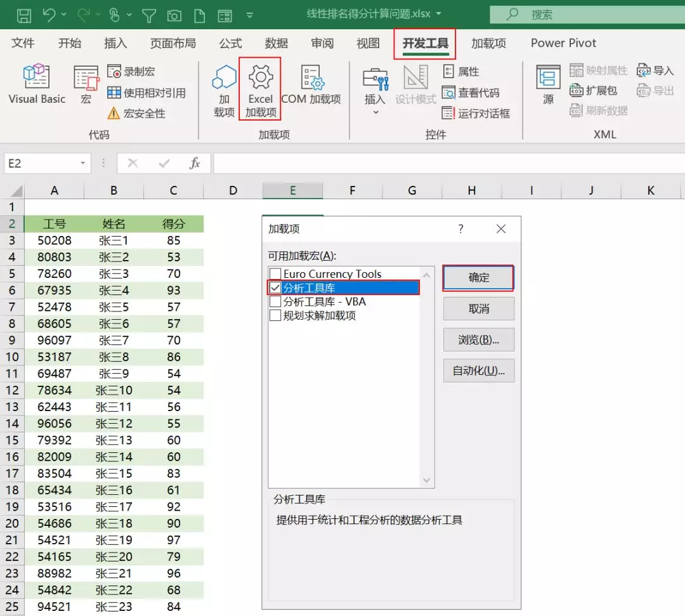The height and width of the screenshot is (616, 685).
Task: Expand the Name Box dropdown arrow
Action: [82, 164]
